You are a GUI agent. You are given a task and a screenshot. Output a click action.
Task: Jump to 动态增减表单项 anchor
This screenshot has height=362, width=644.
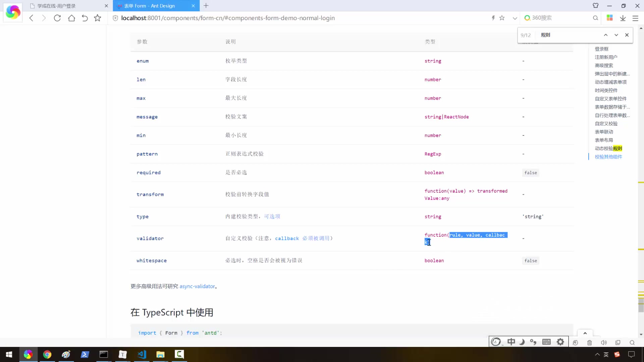point(611,82)
